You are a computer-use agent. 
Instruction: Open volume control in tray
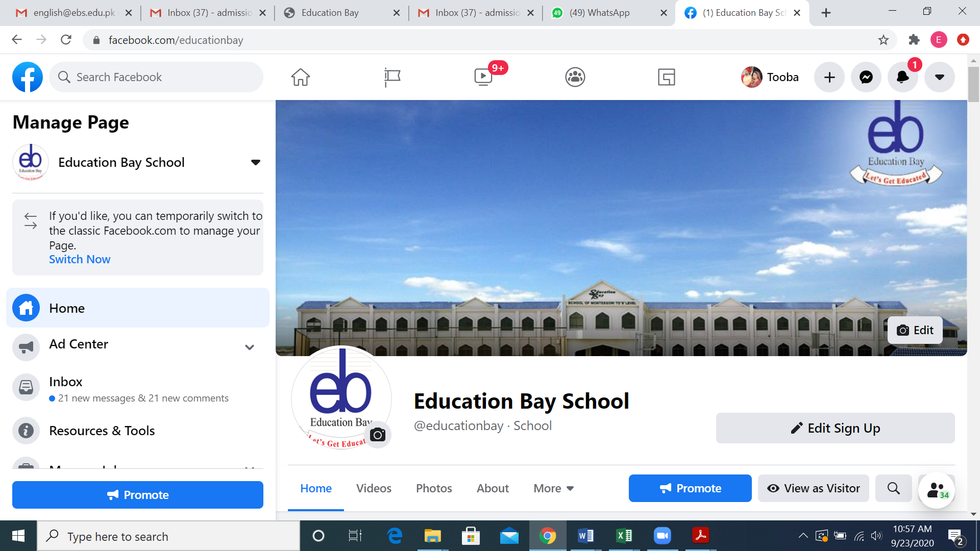(876, 536)
